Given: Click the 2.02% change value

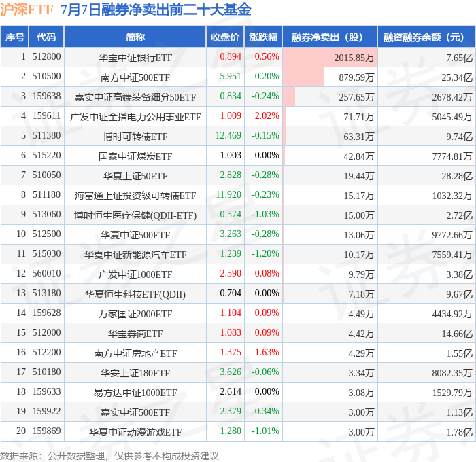Looking at the screenshot, I should pyautogui.click(x=267, y=116).
